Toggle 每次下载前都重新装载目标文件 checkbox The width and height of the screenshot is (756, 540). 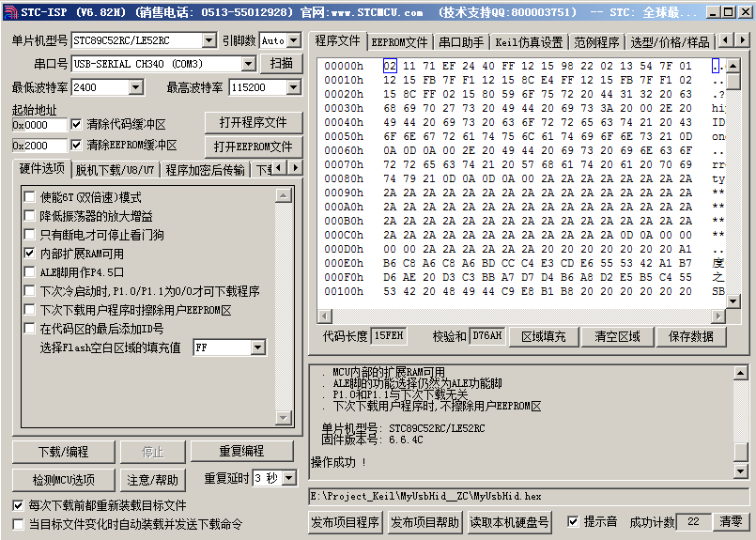pyautogui.click(x=19, y=505)
